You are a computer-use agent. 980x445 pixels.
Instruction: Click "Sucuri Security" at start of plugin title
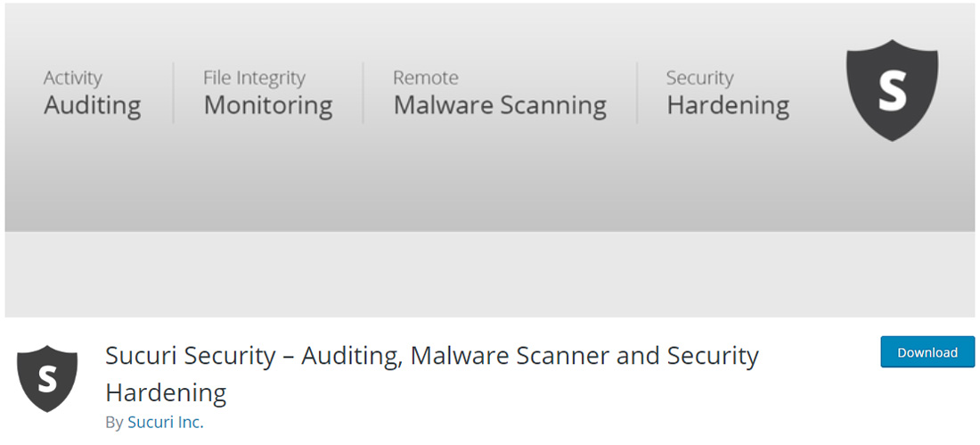click(191, 356)
